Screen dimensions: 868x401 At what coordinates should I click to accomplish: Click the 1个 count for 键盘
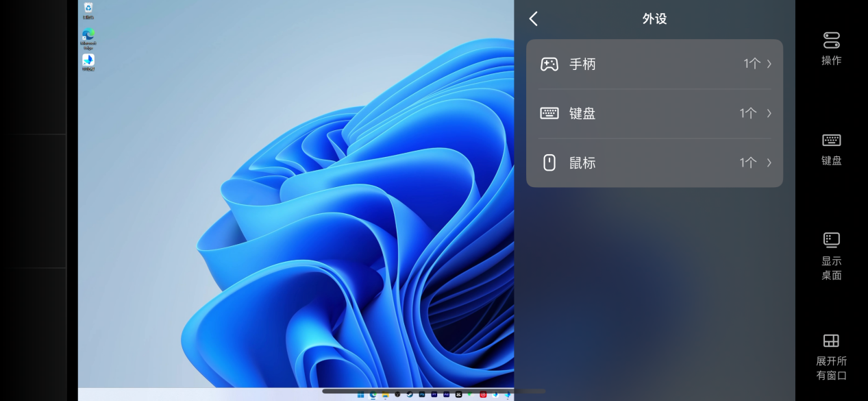747,113
